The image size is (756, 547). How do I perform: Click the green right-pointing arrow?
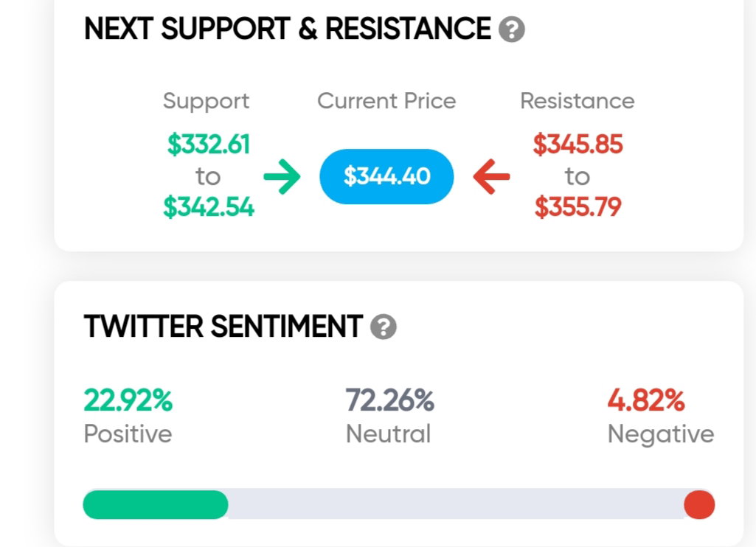(282, 176)
